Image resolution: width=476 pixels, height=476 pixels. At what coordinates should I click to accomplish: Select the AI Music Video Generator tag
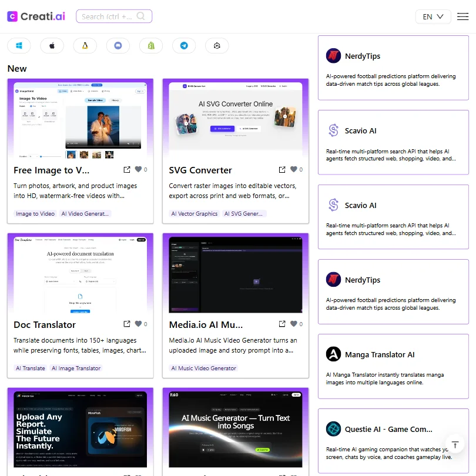point(203,368)
